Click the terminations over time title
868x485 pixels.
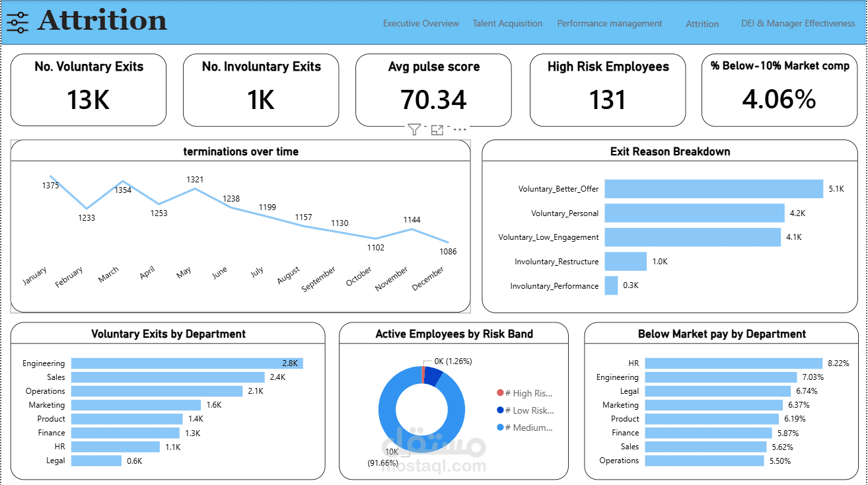click(x=240, y=151)
